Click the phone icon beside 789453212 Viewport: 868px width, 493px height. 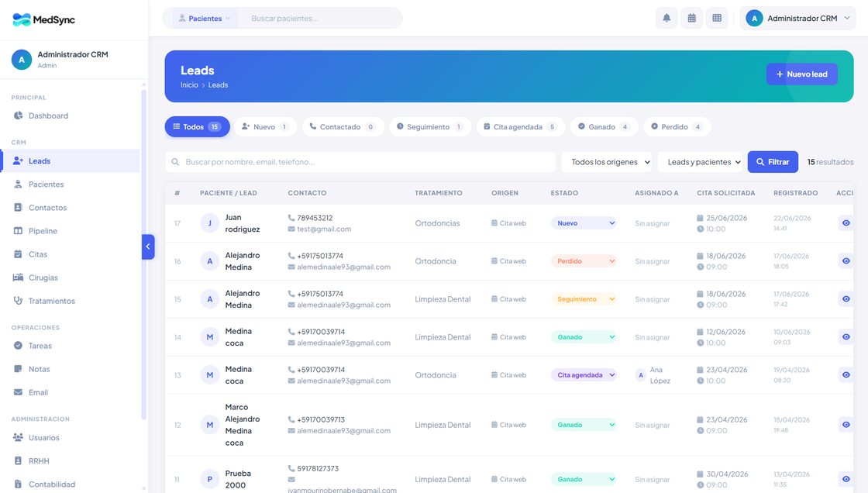tap(291, 218)
